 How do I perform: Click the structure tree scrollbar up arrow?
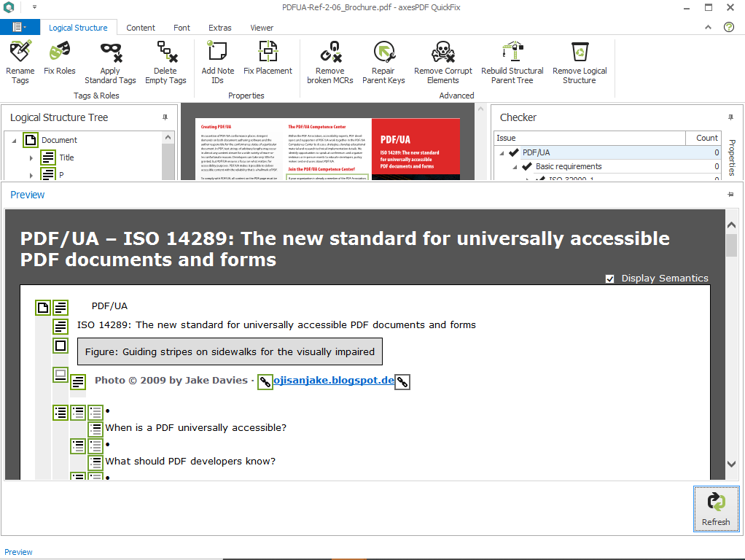[168, 137]
